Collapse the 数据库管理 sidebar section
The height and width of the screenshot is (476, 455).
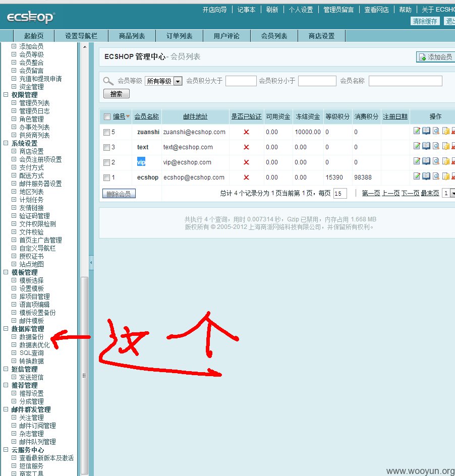(6, 328)
